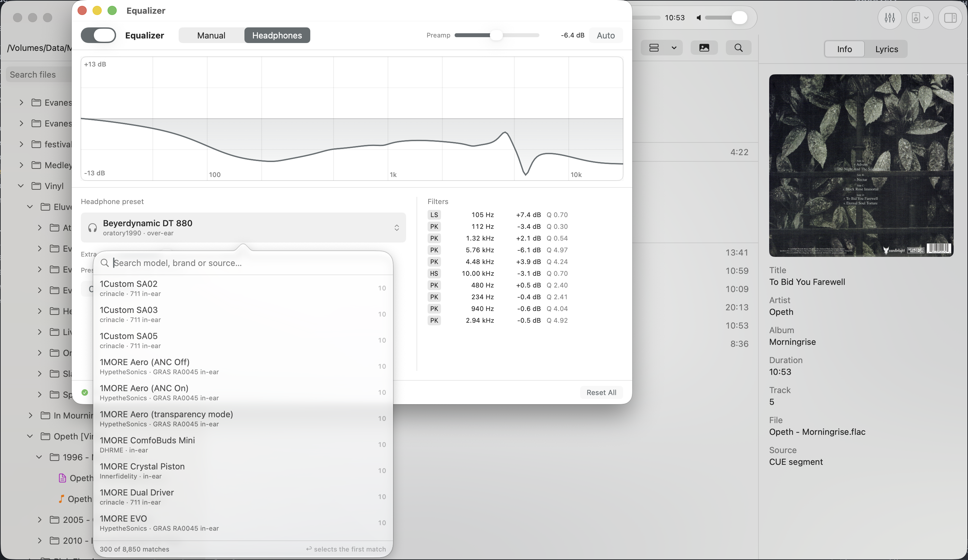Click the Auto preamp button
The width and height of the screenshot is (968, 560).
(606, 35)
